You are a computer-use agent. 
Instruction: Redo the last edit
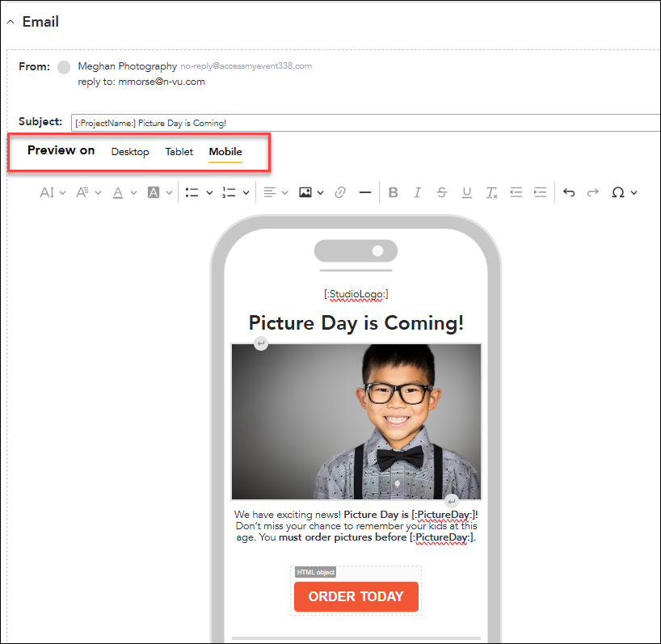[593, 192]
